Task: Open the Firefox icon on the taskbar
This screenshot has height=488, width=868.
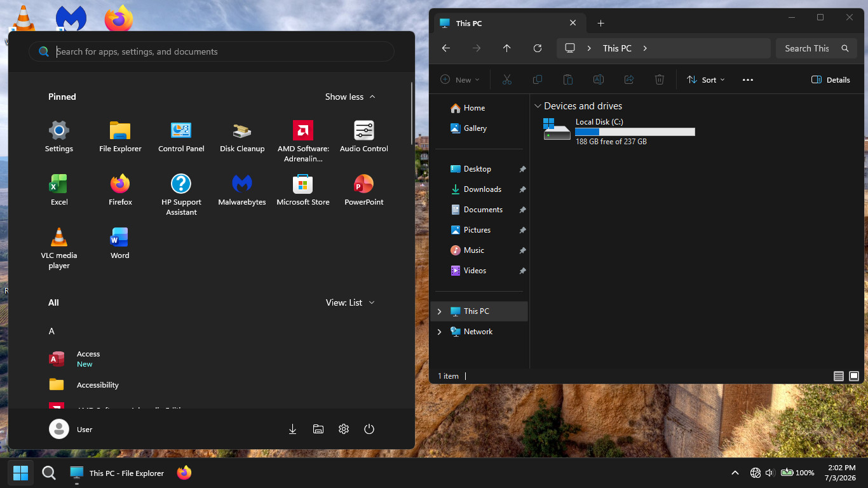Action: click(184, 473)
